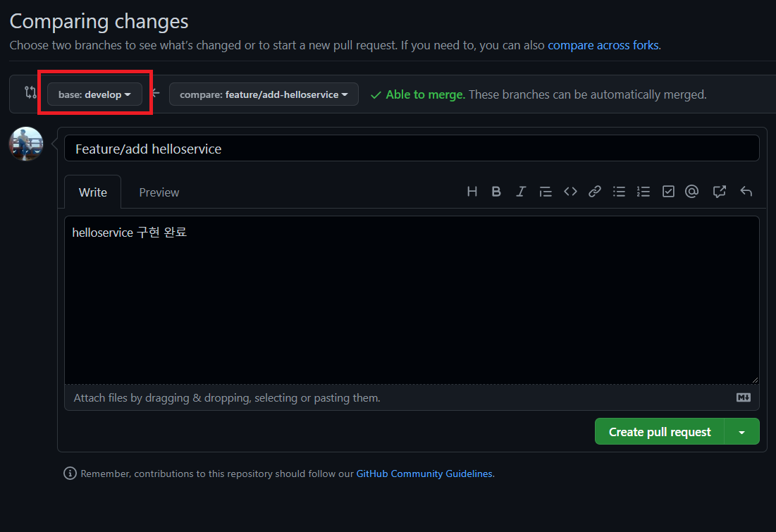Switch to the Preview tab
Image resolution: width=776 pixels, height=532 pixels.
click(x=159, y=192)
